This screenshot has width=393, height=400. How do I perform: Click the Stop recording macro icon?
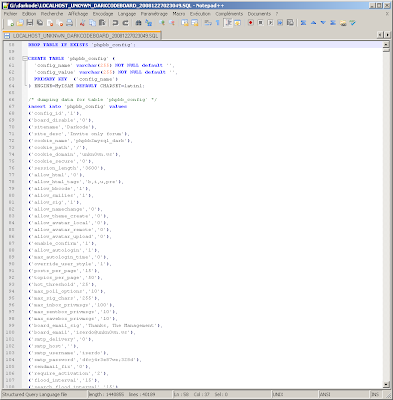tap(261, 23)
